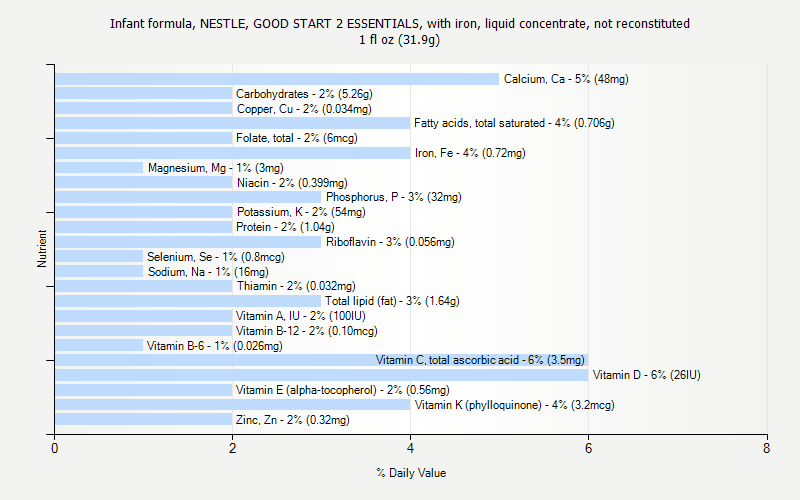Click the Vitamin B-6 - 1% (0.026mg) label
Image resolution: width=800 pixels, height=500 pixels.
pos(215,346)
